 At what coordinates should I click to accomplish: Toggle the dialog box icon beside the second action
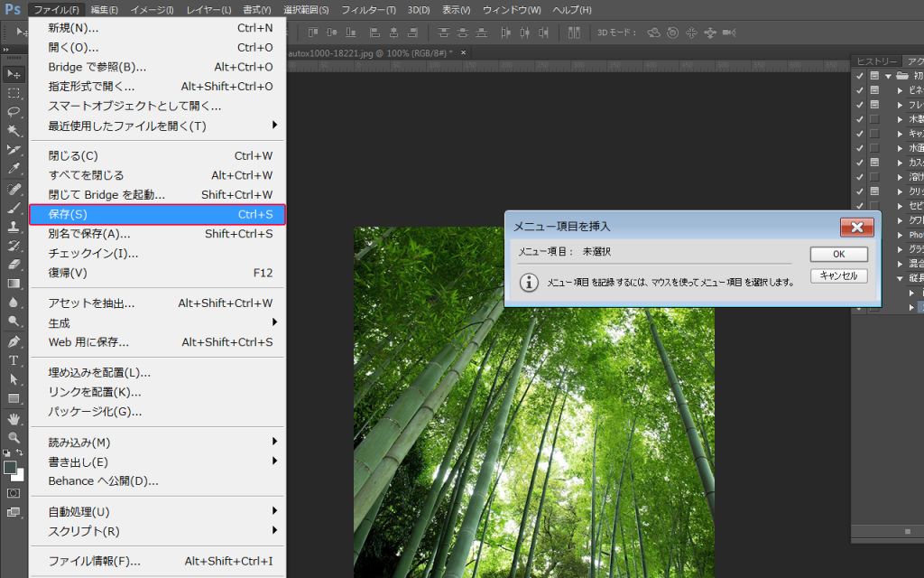point(874,90)
